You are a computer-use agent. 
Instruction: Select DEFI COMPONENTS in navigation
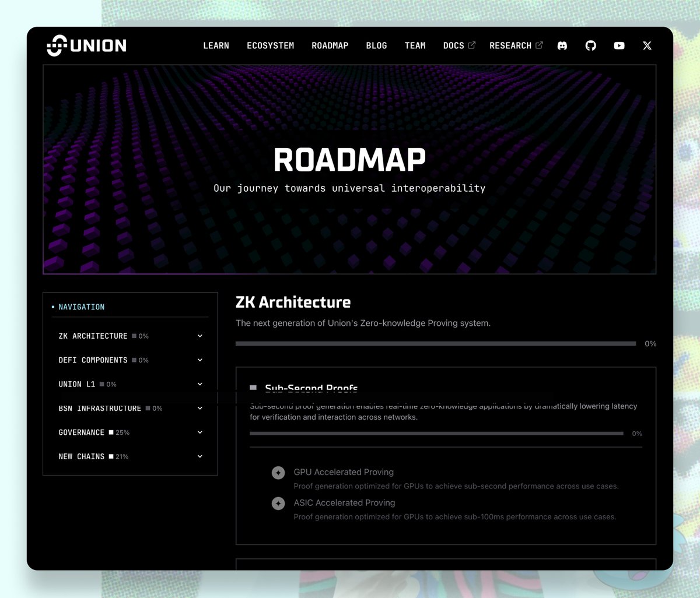(x=93, y=360)
